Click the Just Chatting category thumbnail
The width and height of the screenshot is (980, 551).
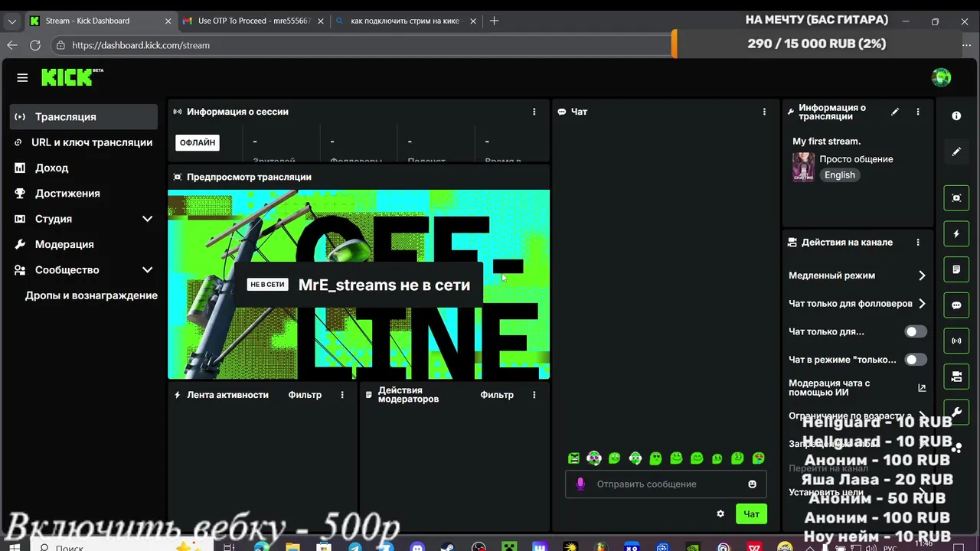(803, 167)
